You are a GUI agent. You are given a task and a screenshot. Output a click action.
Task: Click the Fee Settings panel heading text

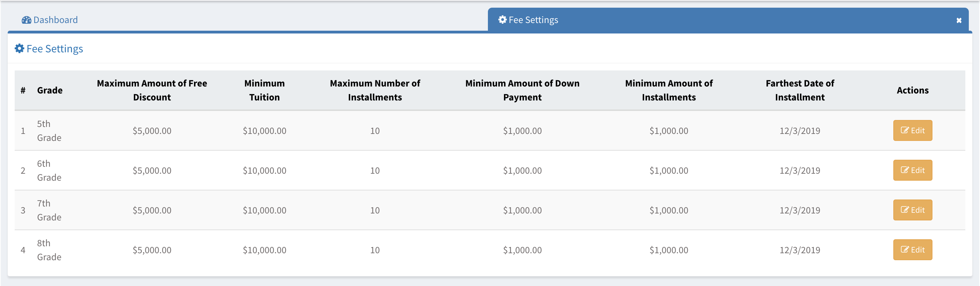pyautogui.click(x=55, y=48)
